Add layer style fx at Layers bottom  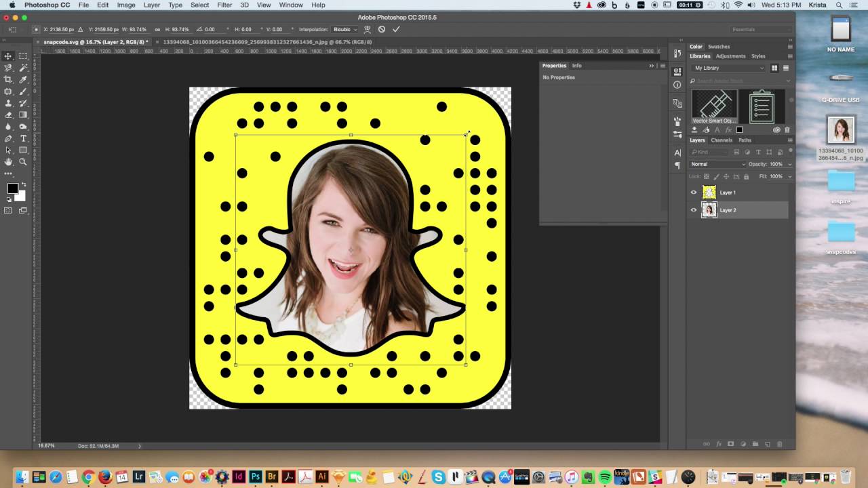tap(719, 444)
